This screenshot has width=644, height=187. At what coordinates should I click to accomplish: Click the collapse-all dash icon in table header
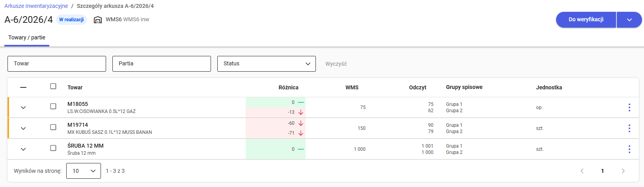coord(23,87)
